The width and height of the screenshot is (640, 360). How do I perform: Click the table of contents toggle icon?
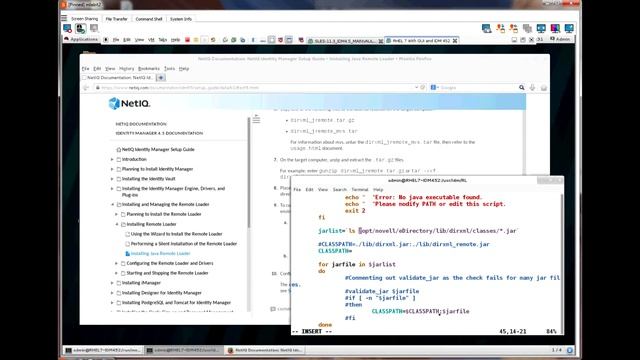click(x=256, y=119)
